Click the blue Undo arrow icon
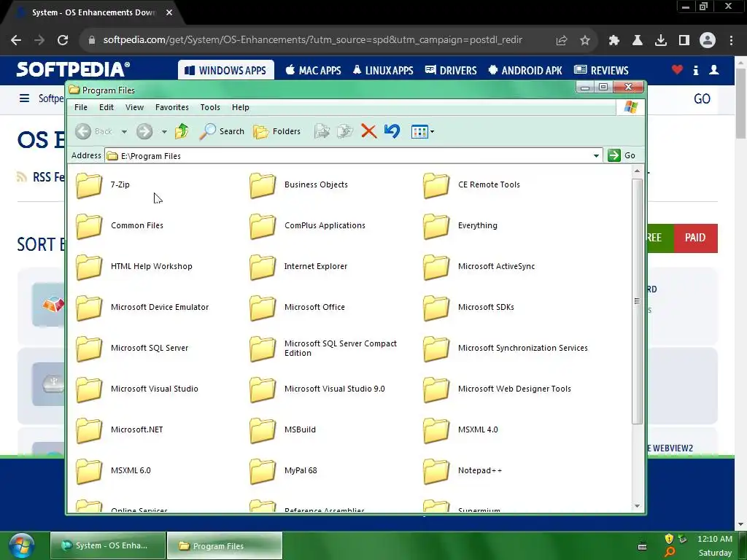747x560 pixels. tap(392, 131)
